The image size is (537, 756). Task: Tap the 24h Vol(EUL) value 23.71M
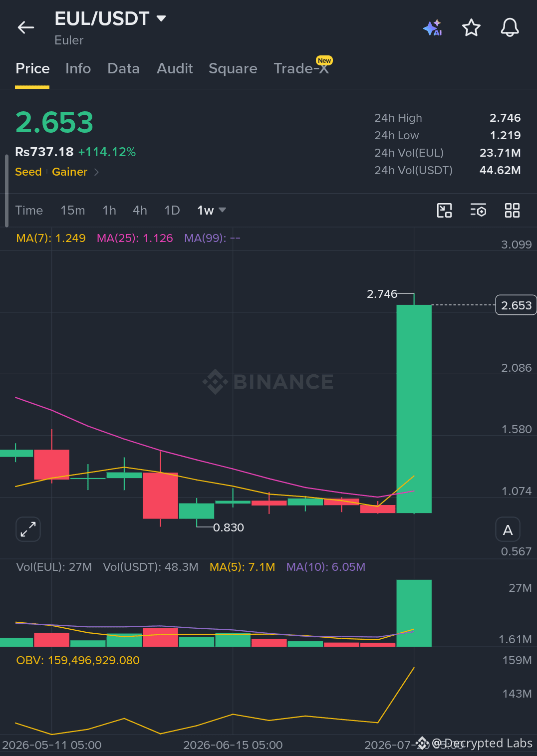tap(500, 153)
